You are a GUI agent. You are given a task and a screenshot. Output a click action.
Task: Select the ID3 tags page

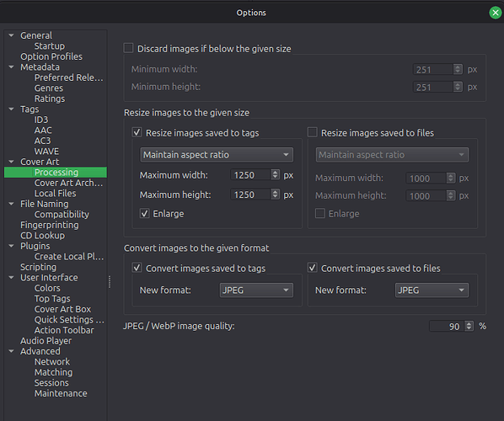(41, 120)
